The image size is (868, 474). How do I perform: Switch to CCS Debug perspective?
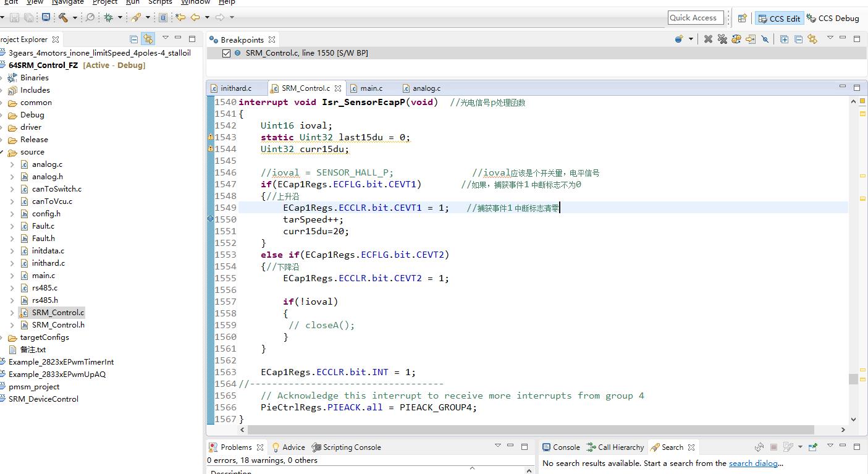(x=833, y=18)
